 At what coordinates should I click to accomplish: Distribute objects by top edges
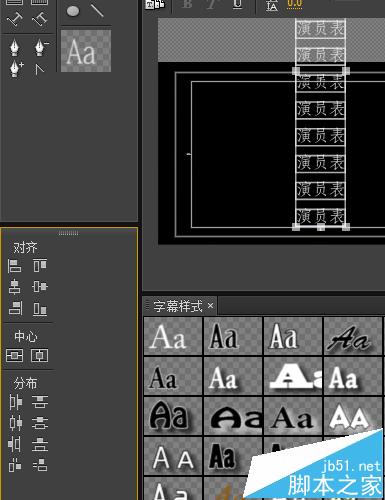[40, 402]
